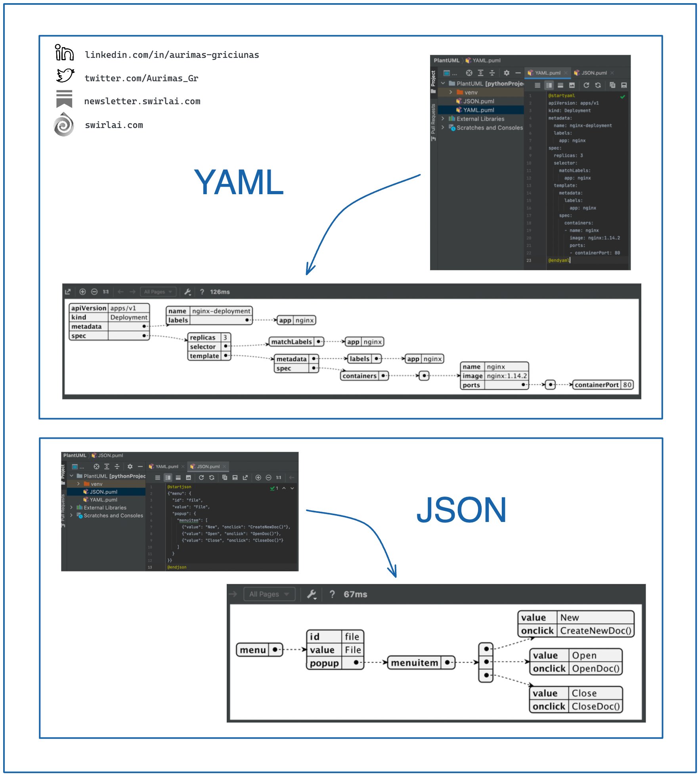This screenshot has width=700, height=776.
Task: Click help question mark in 126ms preview
Action: pos(202,292)
